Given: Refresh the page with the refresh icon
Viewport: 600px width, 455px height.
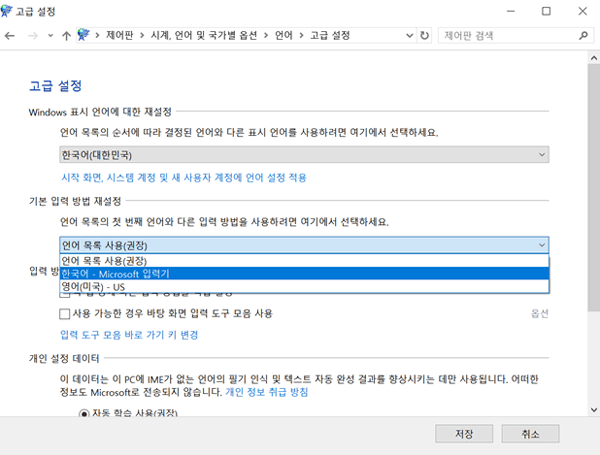Looking at the screenshot, I should click(424, 36).
